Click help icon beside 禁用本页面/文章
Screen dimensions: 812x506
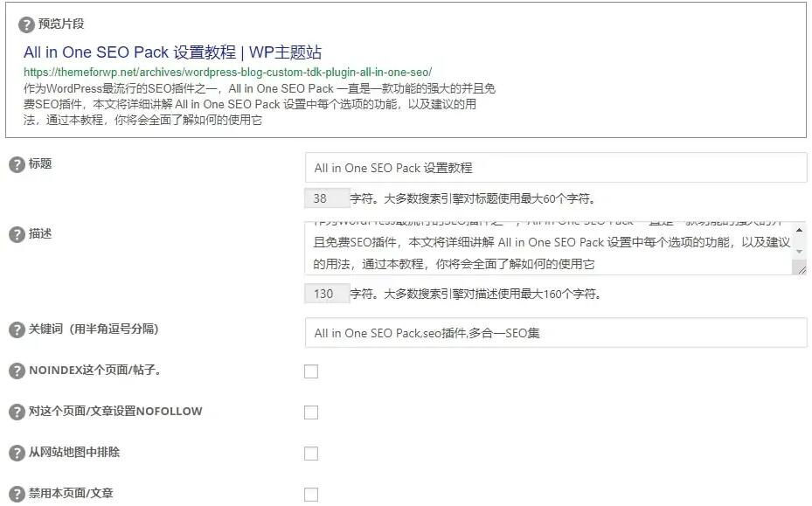(x=17, y=494)
